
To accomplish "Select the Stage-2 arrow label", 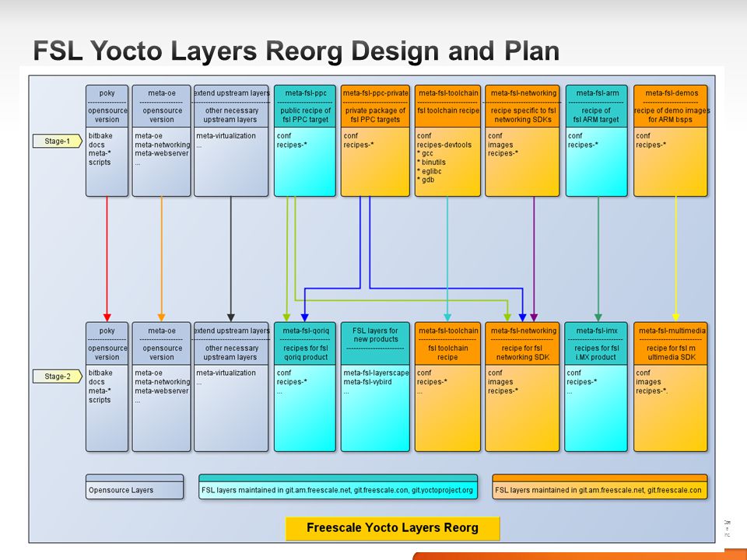I will tap(57, 376).
